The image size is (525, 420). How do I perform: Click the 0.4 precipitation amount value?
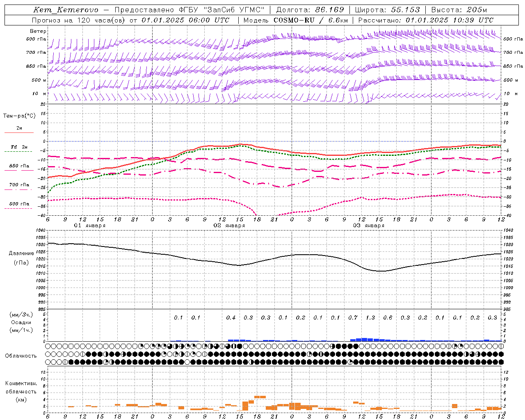pos(231,317)
